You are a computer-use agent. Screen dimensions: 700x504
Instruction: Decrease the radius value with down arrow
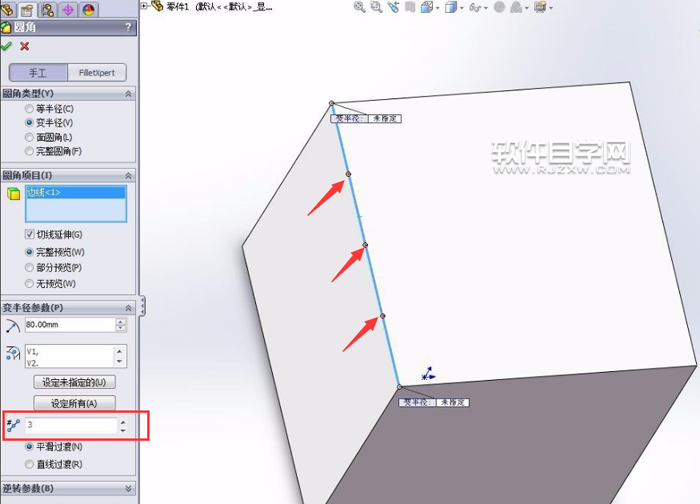coord(121,328)
